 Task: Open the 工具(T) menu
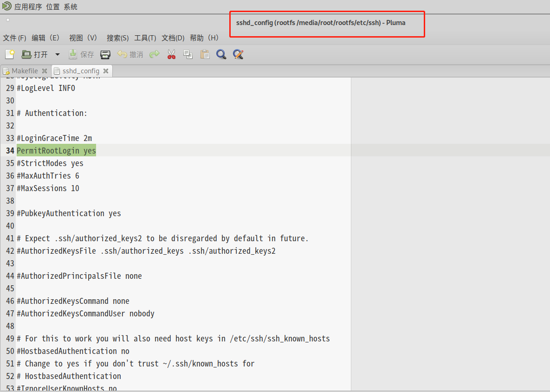[x=145, y=38]
